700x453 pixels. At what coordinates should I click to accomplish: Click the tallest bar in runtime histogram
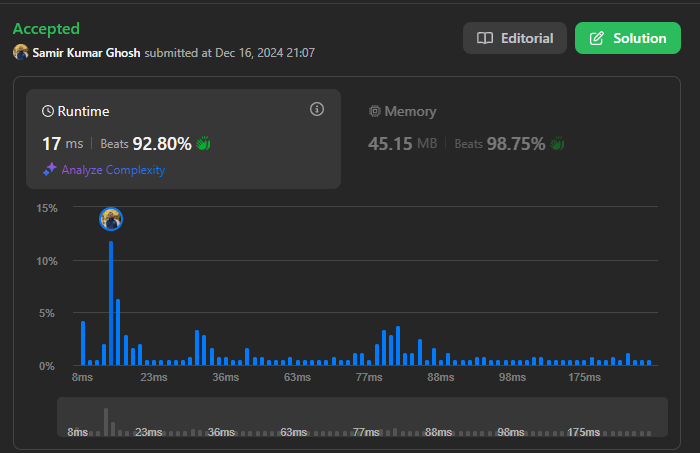point(111,302)
